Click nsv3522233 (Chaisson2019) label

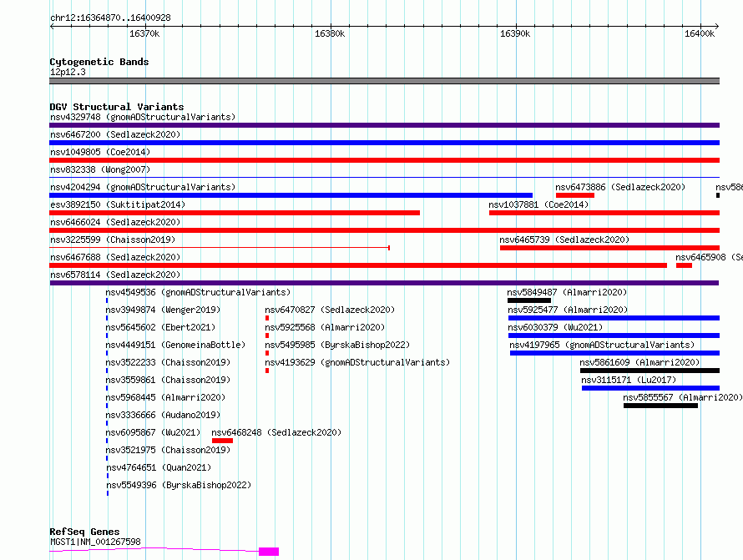coord(168,362)
